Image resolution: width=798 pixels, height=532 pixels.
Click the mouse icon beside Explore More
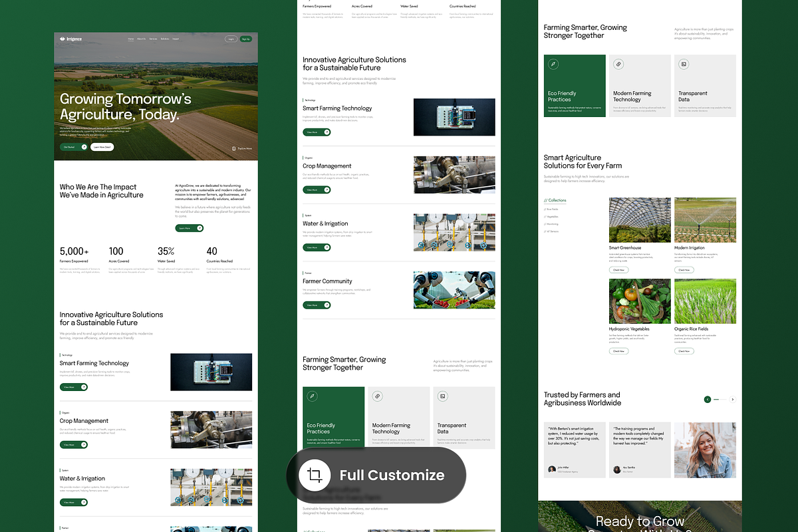point(234,149)
